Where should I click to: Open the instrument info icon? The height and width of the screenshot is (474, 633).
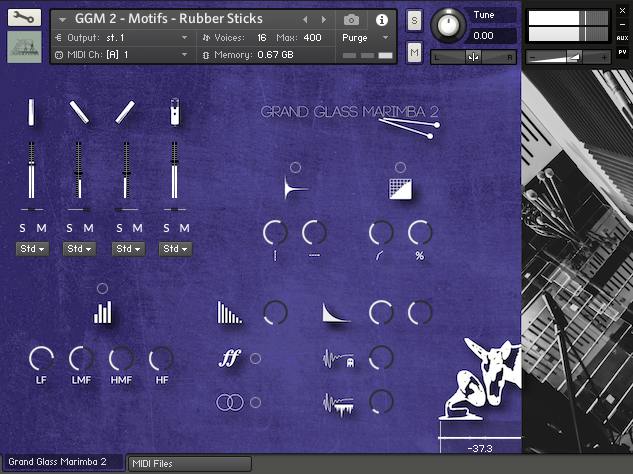coord(381,20)
